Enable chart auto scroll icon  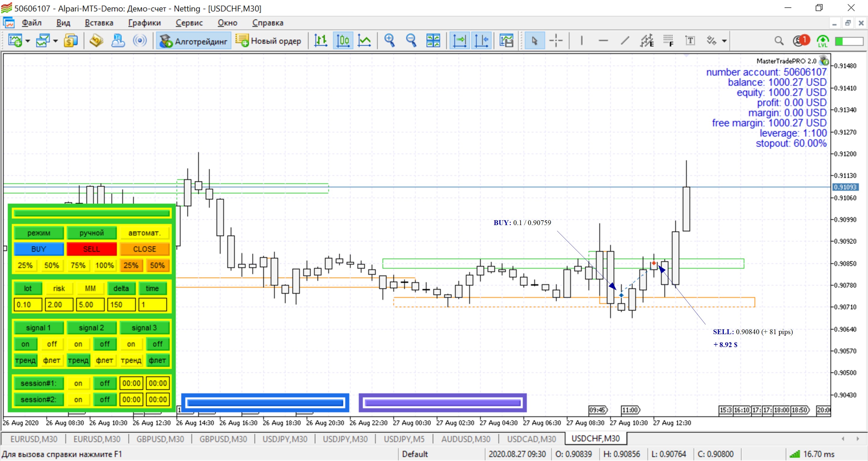point(460,41)
